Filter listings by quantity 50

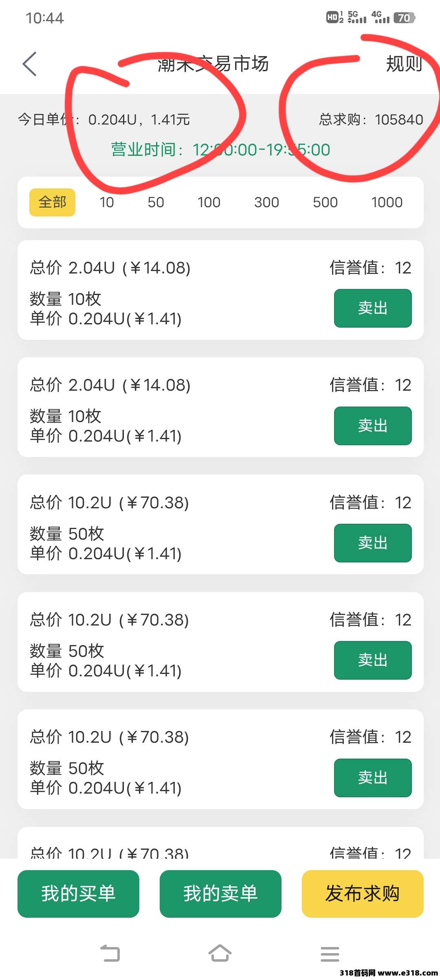pyautogui.click(x=156, y=202)
